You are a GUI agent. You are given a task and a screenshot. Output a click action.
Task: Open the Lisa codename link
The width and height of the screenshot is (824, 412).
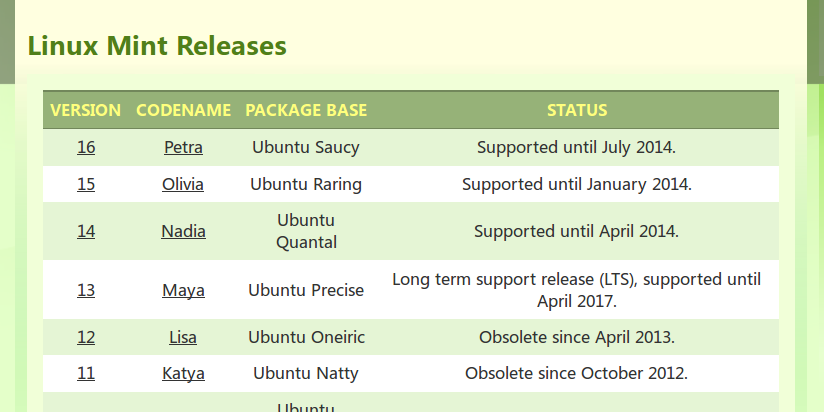(x=183, y=337)
